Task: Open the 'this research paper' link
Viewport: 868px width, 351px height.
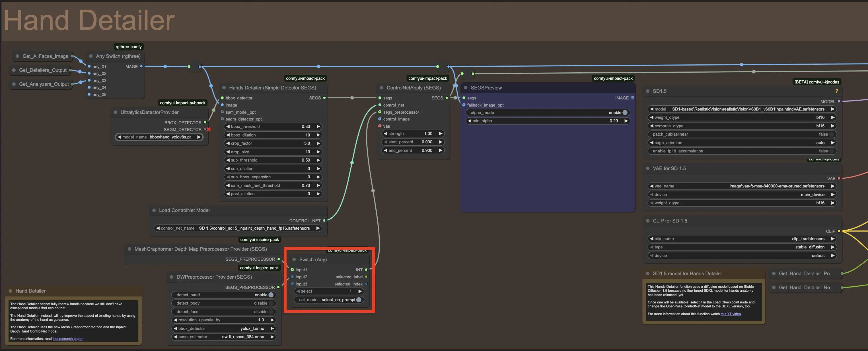Action: tap(67, 338)
